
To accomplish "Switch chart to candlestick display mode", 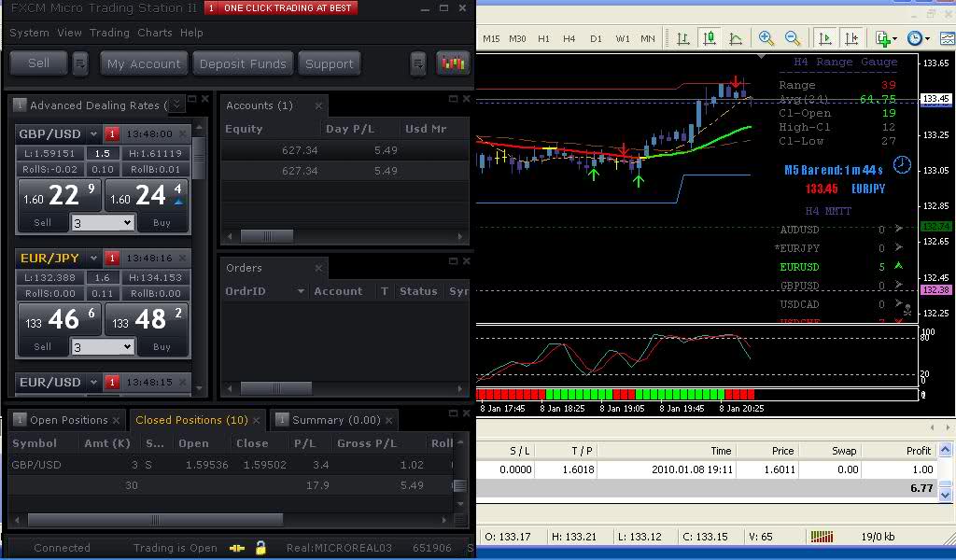I will click(710, 38).
